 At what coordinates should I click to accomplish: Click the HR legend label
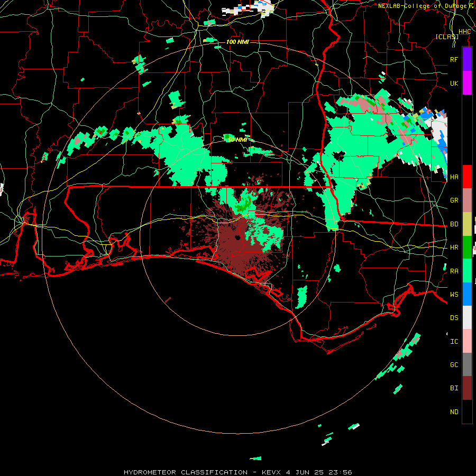point(454,247)
